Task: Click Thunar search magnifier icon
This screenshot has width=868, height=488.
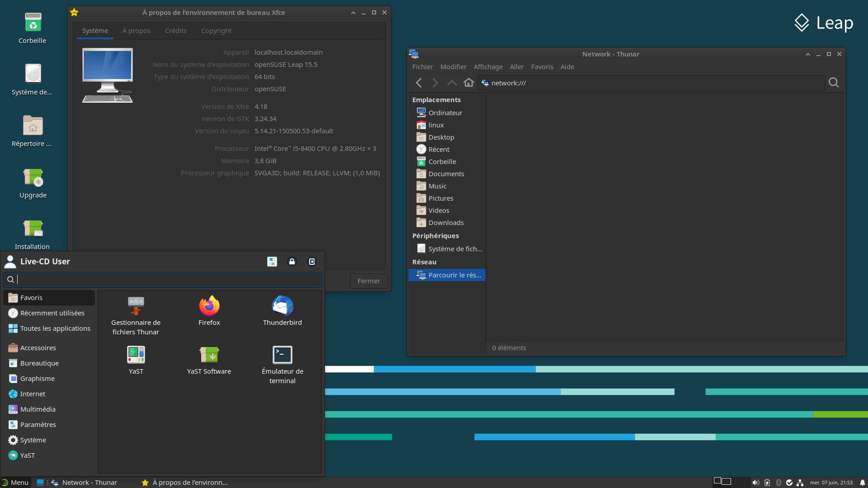Action: coord(834,83)
